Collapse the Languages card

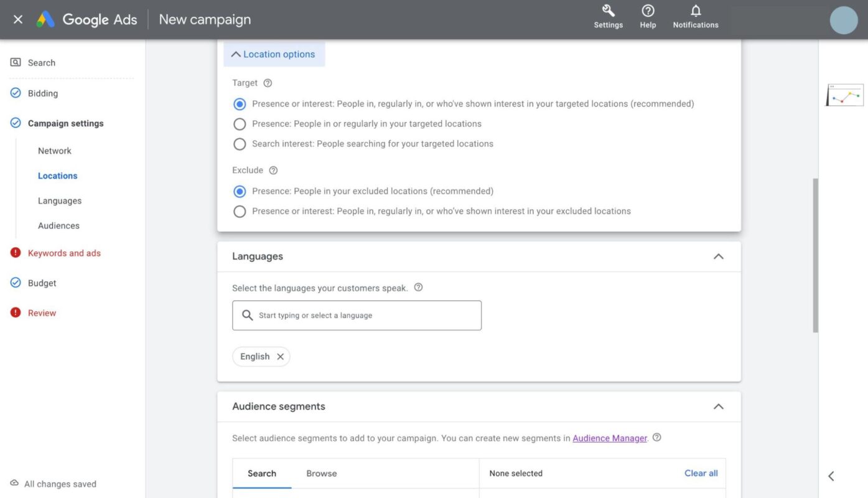718,256
